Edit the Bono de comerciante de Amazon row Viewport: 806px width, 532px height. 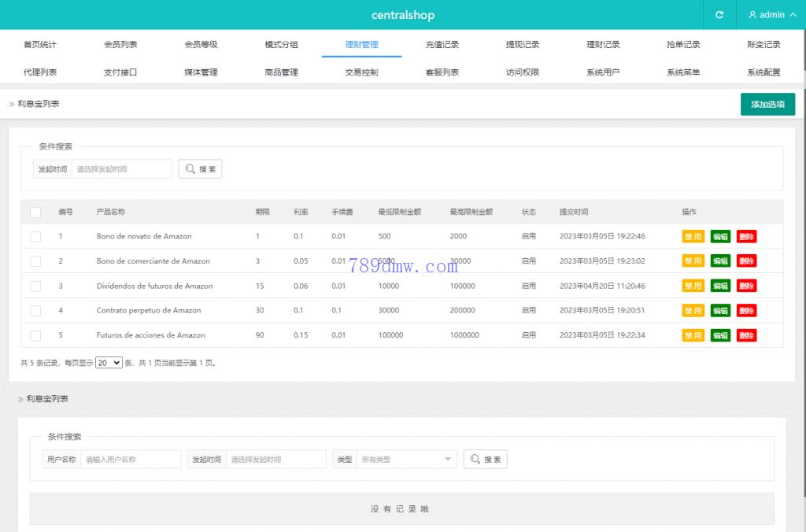pyautogui.click(x=720, y=261)
